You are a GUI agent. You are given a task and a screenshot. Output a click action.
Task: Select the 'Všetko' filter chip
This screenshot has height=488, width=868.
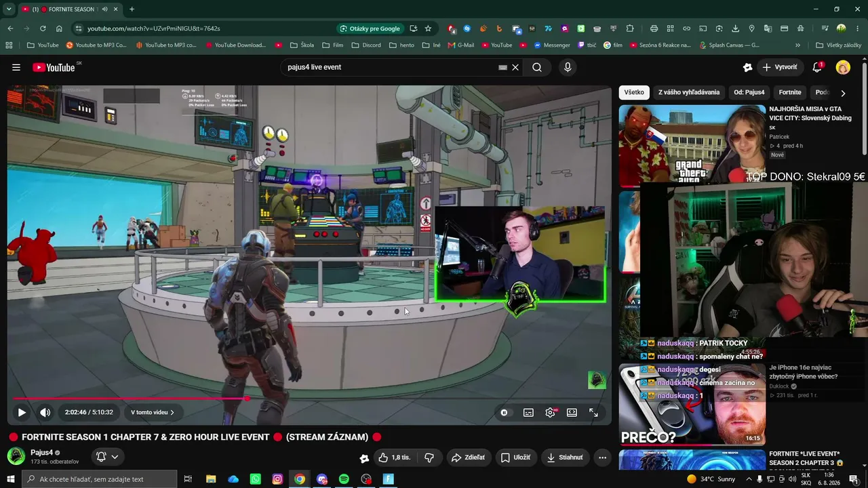634,92
